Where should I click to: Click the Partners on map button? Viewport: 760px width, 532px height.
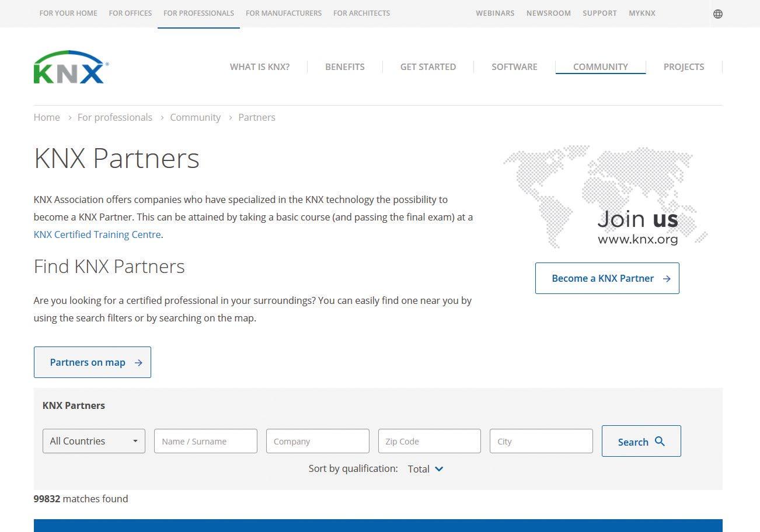pos(92,362)
